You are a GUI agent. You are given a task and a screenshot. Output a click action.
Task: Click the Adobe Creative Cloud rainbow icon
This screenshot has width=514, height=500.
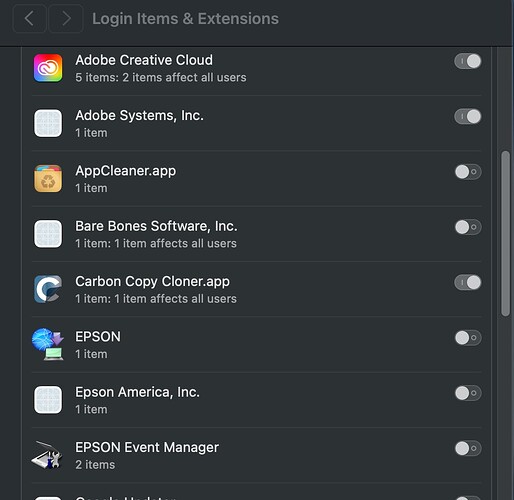(x=48, y=68)
